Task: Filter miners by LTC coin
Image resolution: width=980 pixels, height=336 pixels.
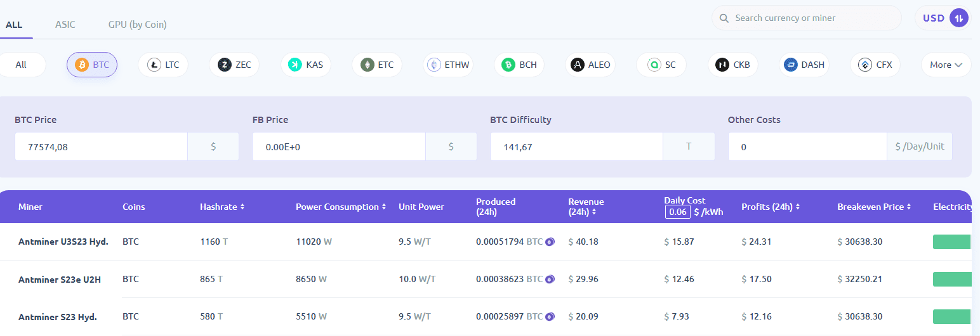Action: pyautogui.click(x=163, y=65)
